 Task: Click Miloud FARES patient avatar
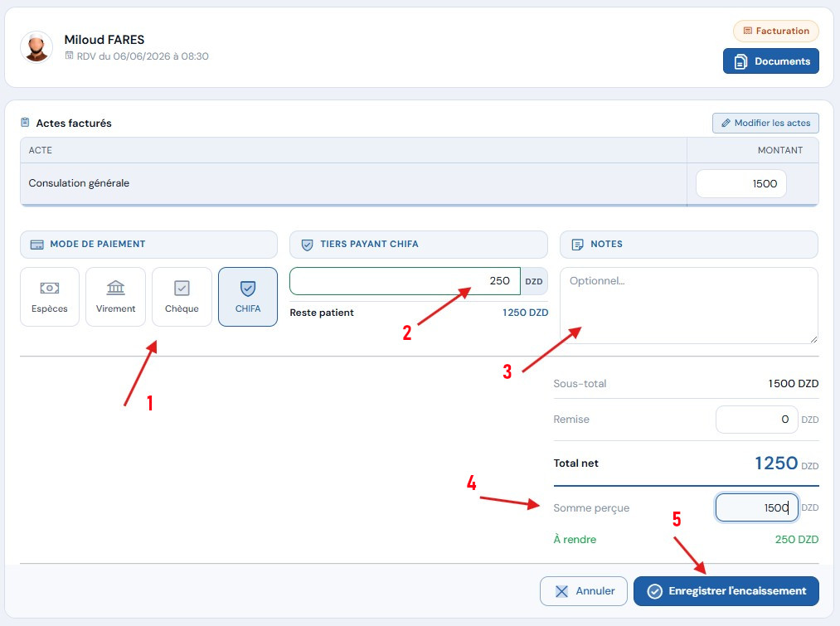pyautogui.click(x=36, y=47)
